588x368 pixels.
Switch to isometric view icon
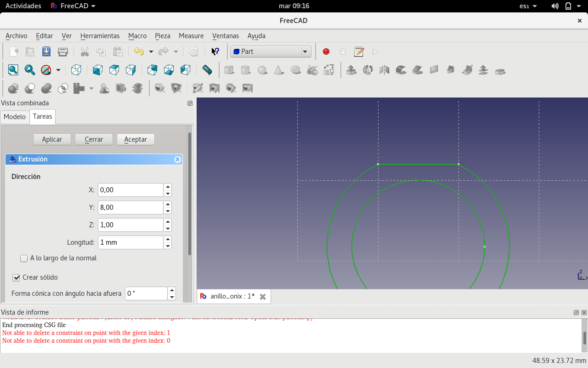76,70
